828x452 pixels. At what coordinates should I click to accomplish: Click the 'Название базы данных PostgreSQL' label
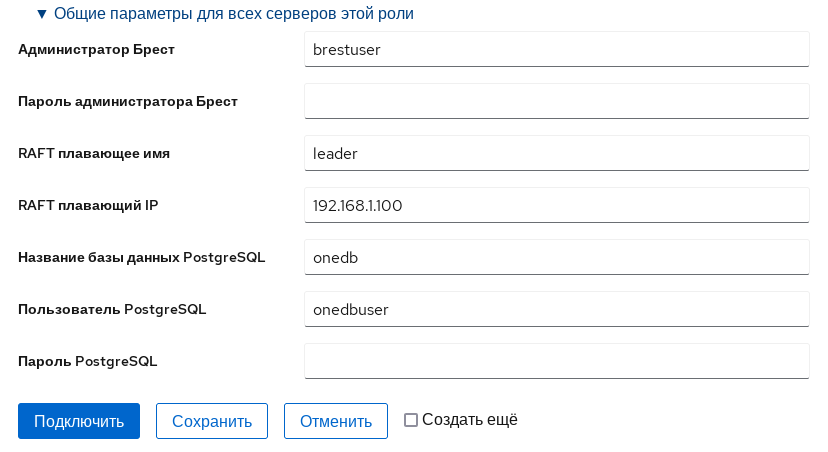tap(142, 257)
